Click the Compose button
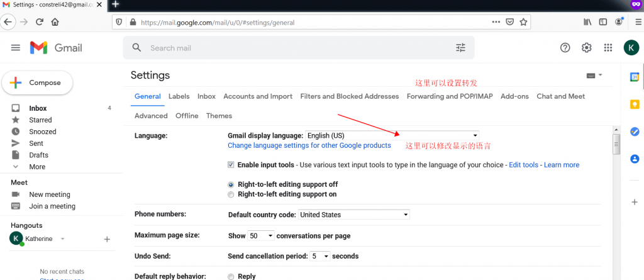The height and width of the screenshot is (280, 644). [x=37, y=82]
